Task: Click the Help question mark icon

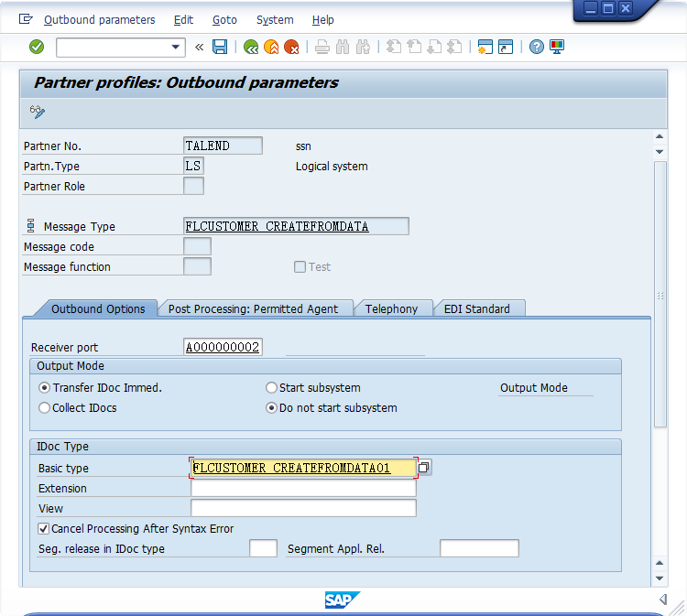Action: (x=537, y=47)
